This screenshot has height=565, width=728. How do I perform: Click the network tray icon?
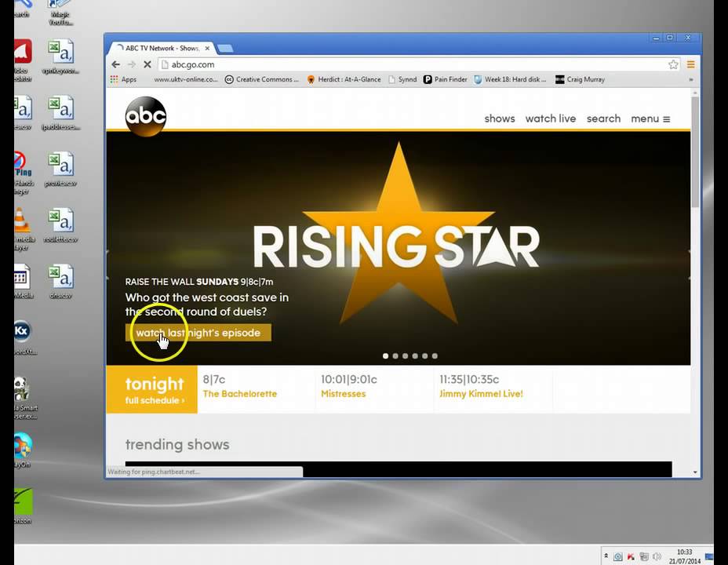[x=643, y=556]
